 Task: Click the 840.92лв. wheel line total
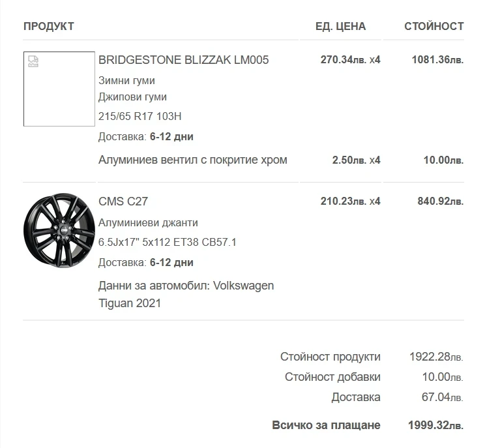coord(440,202)
